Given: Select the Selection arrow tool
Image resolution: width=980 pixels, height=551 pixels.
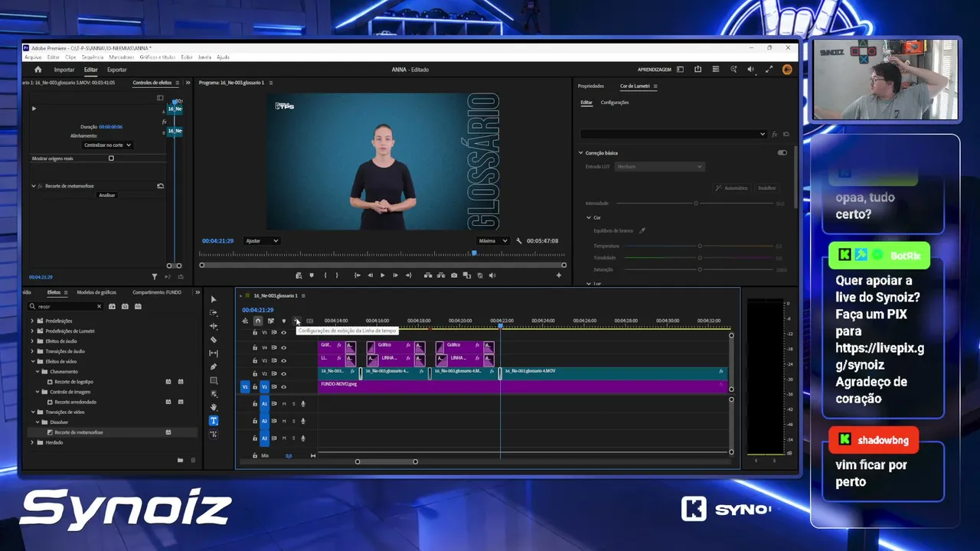Looking at the screenshot, I should click(214, 299).
